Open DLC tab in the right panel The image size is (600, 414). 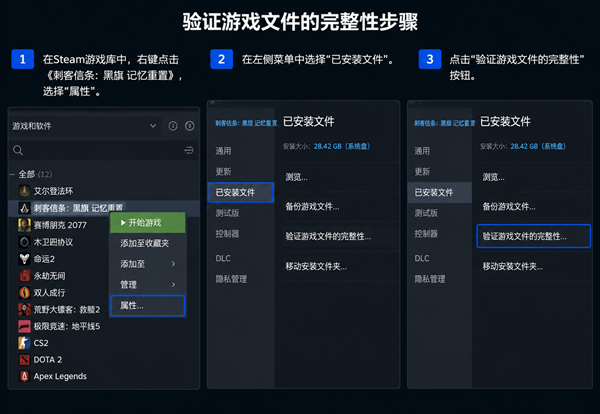click(422, 259)
